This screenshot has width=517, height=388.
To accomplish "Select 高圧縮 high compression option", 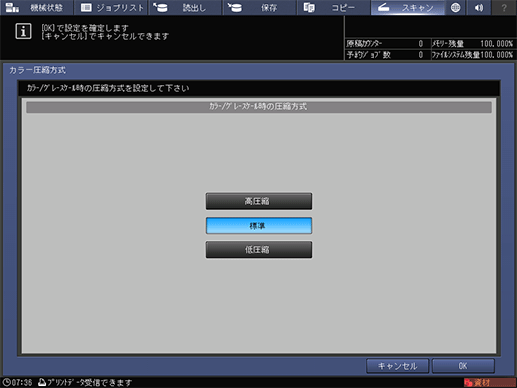I will 259,201.
